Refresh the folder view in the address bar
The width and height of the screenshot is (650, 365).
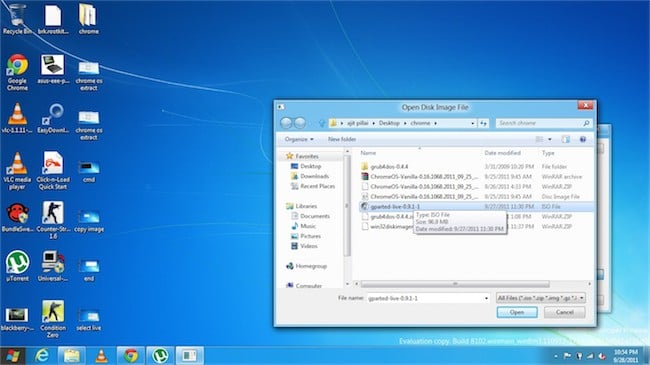pyautogui.click(x=483, y=123)
